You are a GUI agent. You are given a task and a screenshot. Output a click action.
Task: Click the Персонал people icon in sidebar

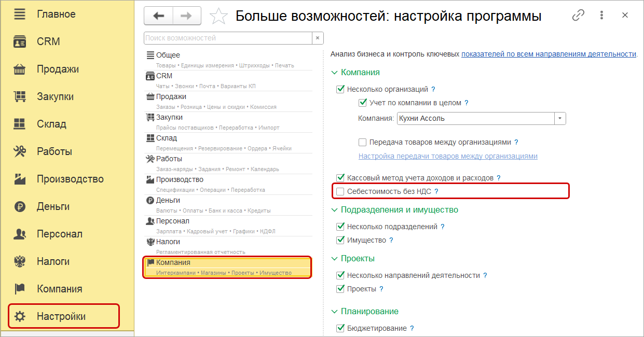click(20, 234)
